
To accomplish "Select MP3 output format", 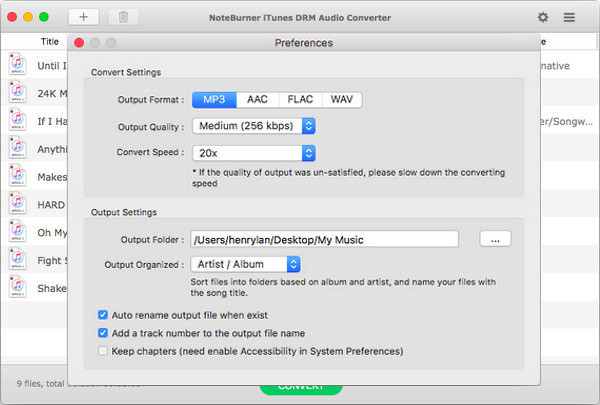I will (x=214, y=100).
